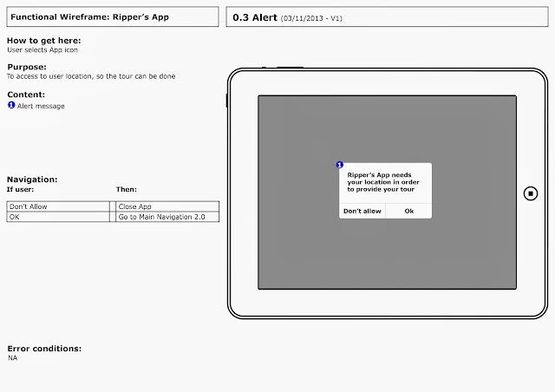Click the 'To access to user location' purpose text
The image size is (555, 392).
tap(91, 76)
